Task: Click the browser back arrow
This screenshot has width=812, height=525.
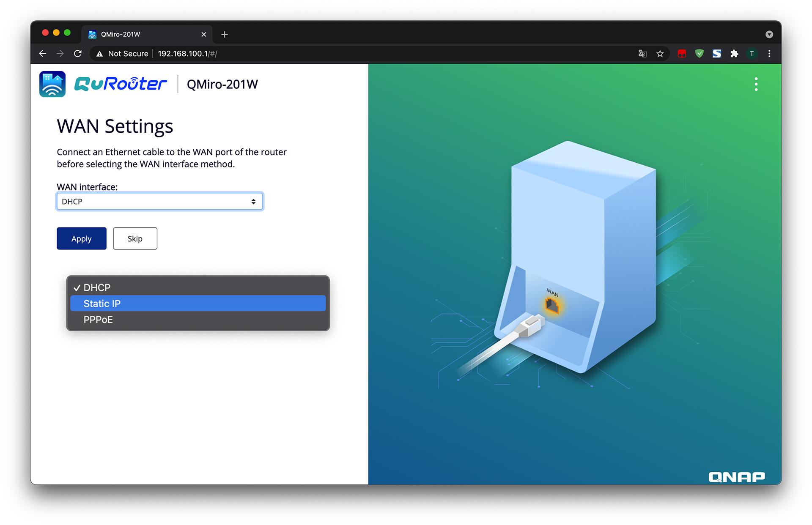Action: [43, 54]
